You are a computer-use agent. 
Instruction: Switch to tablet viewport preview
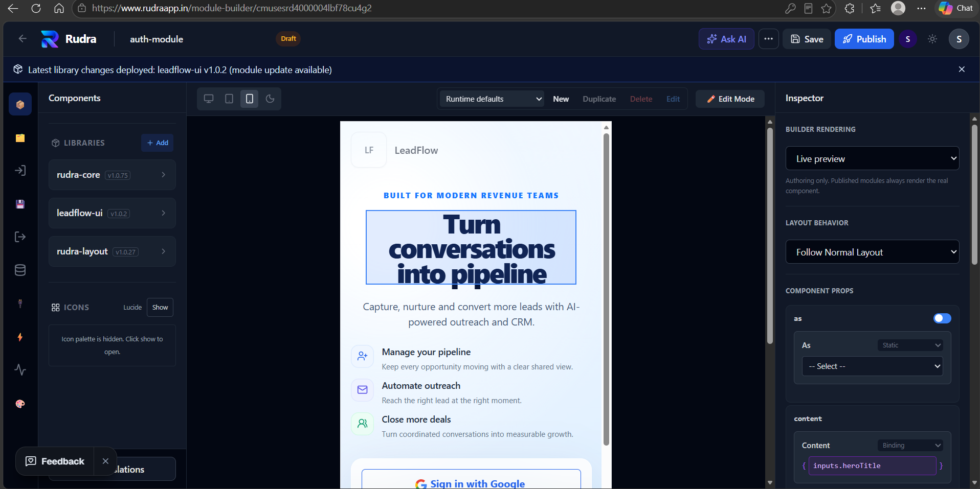(229, 99)
